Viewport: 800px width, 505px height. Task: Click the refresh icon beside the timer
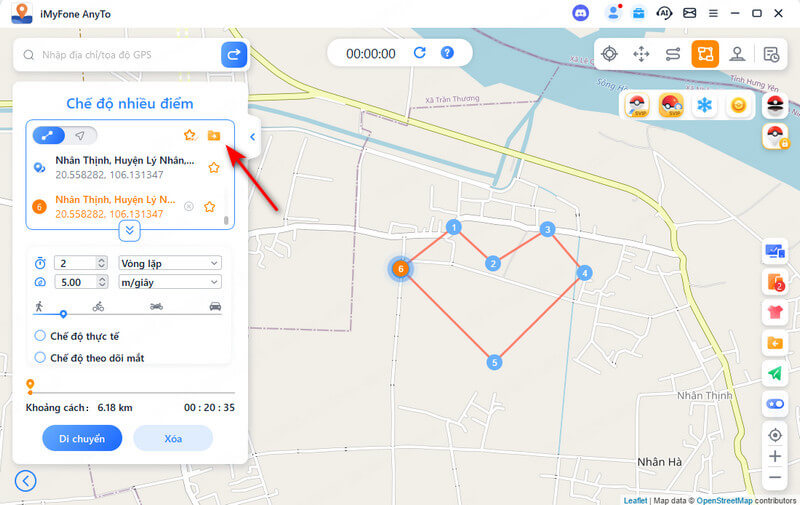coord(420,53)
